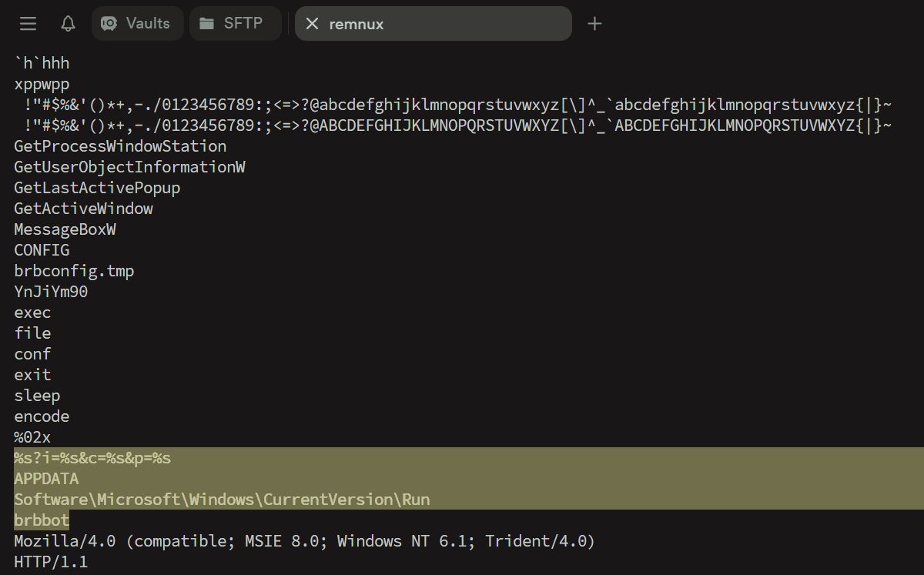Click the Vaults icon

coord(109,24)
